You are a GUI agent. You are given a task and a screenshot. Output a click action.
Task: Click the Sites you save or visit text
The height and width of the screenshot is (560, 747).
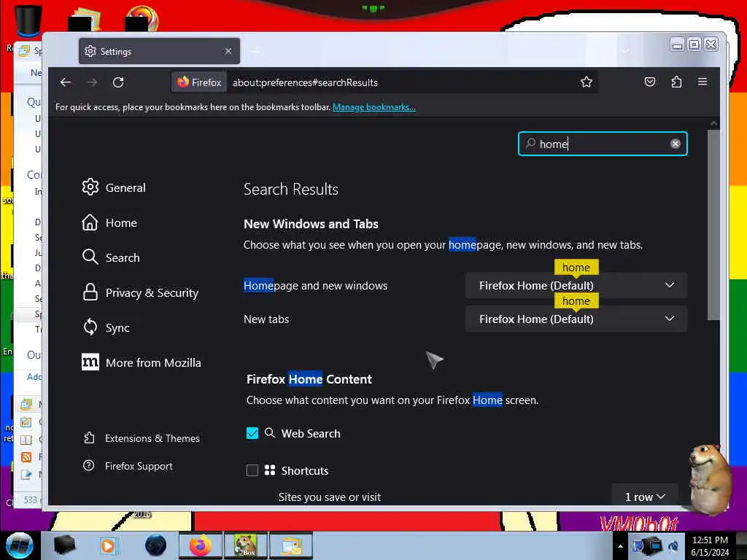tap(329, 497)
